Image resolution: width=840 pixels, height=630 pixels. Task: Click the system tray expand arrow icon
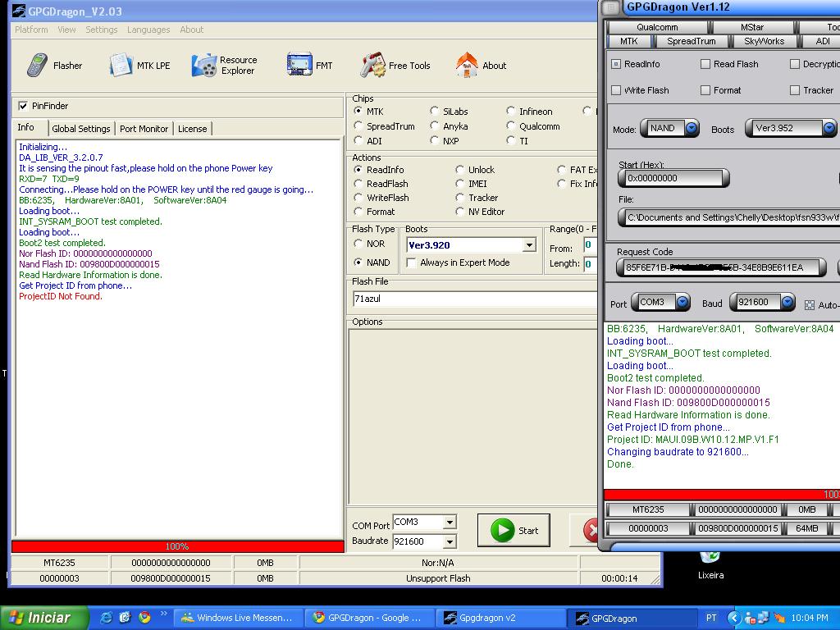tap(734, 618)
